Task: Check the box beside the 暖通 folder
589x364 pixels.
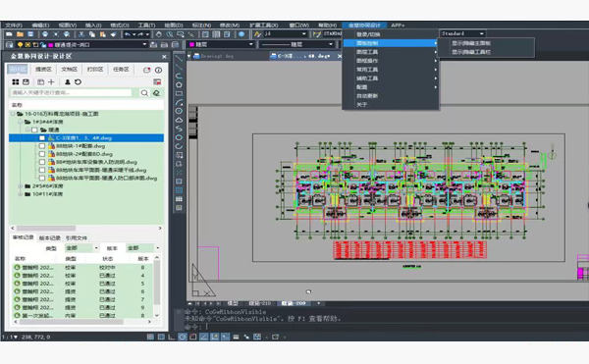Action: 34,130
